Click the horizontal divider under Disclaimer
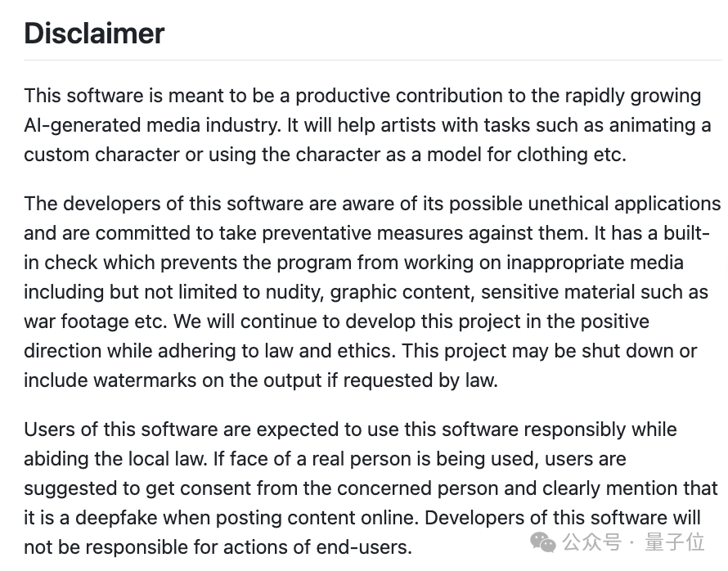The width and height of the screenshot is (728, 571). [373, 60]
